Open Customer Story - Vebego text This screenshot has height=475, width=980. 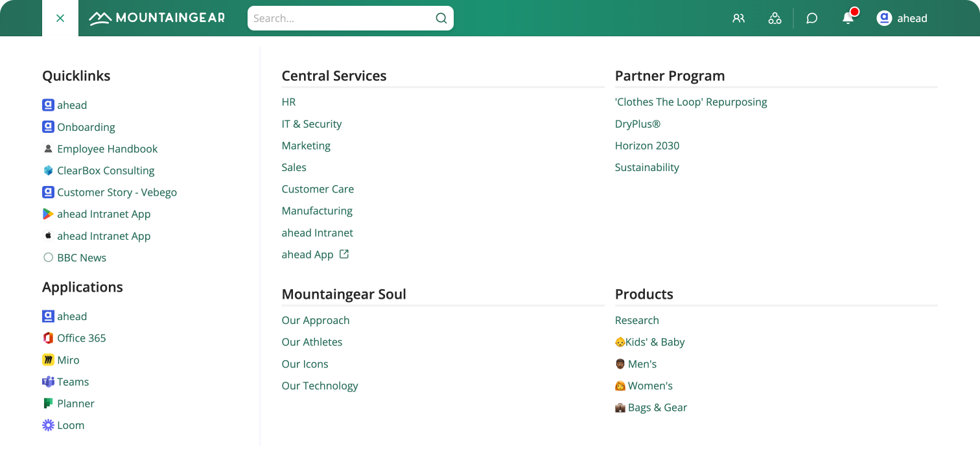(117, 192)
